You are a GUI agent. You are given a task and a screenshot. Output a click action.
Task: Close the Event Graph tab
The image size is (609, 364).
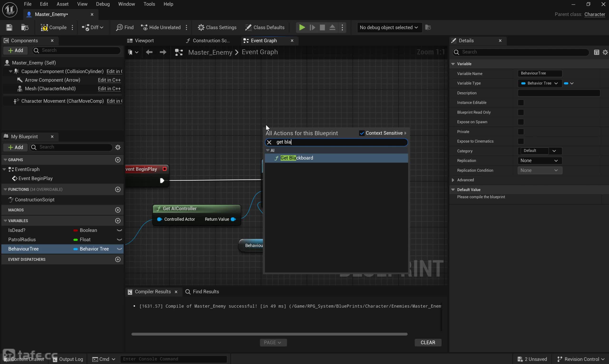point(292,41)
